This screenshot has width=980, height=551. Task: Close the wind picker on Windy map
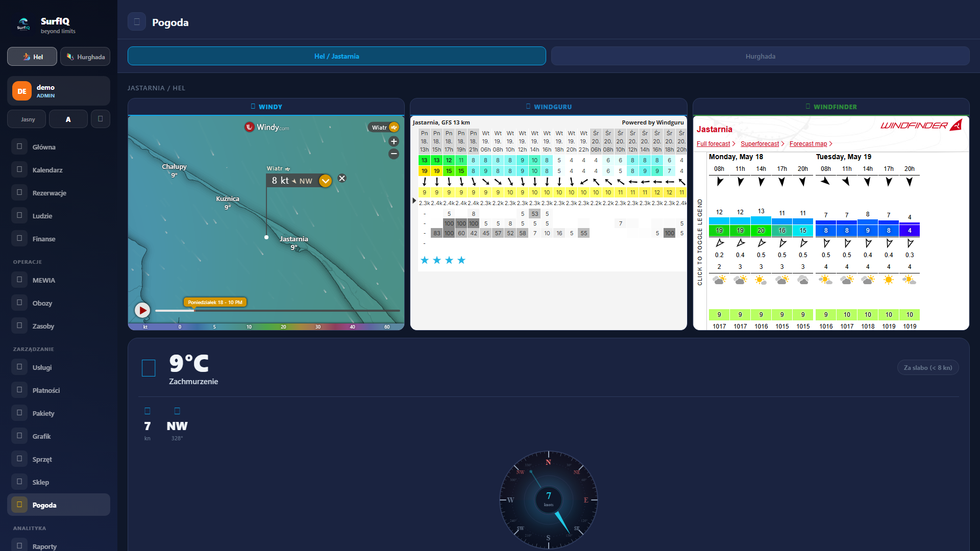coord(342,178)
